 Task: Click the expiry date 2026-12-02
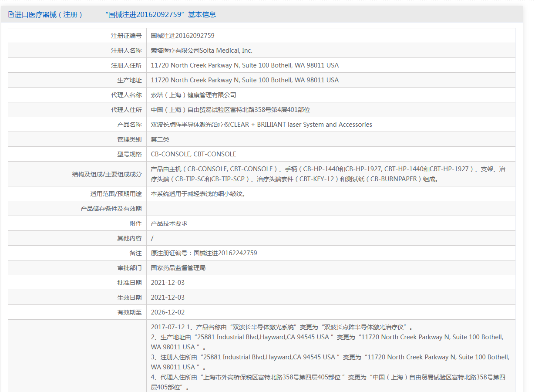coord(168,312)
